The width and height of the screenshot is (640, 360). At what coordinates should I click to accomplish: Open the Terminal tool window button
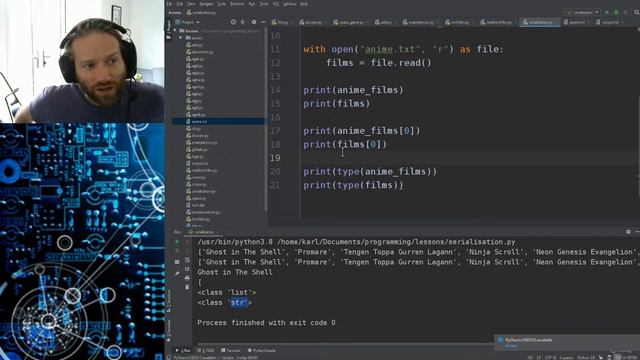click(230, 351)
